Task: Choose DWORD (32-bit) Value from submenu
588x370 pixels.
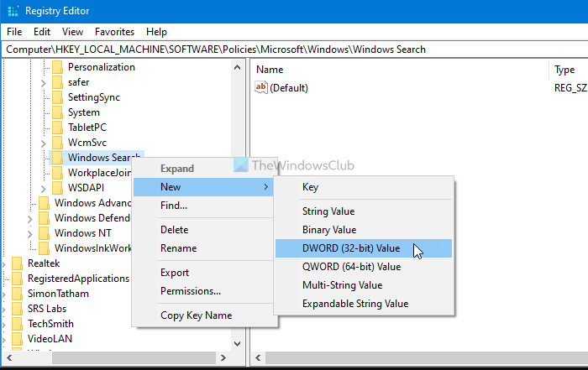Action: pos(351,248)
